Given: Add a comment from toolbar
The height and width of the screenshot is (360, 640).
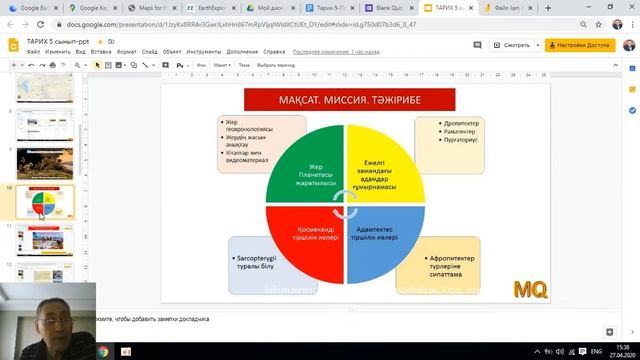Looking at the screenshot, I should pos(165,65).
